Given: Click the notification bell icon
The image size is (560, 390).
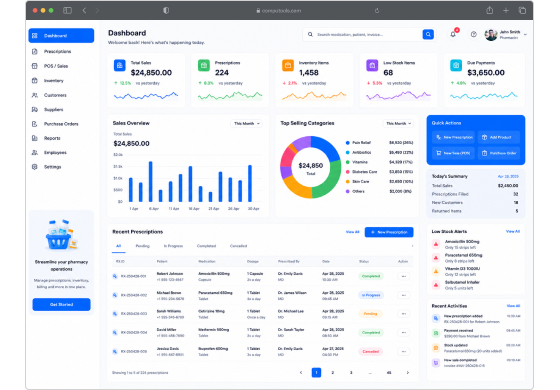Looking at the screenshot, I should pos(453,34).
